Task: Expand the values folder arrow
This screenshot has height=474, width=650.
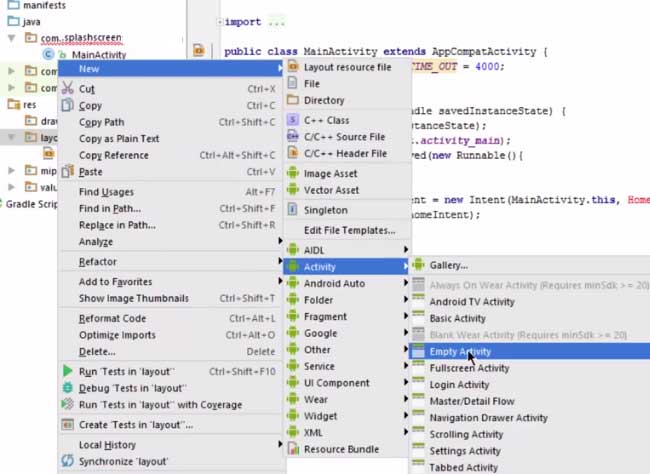Action: point(12,187)
